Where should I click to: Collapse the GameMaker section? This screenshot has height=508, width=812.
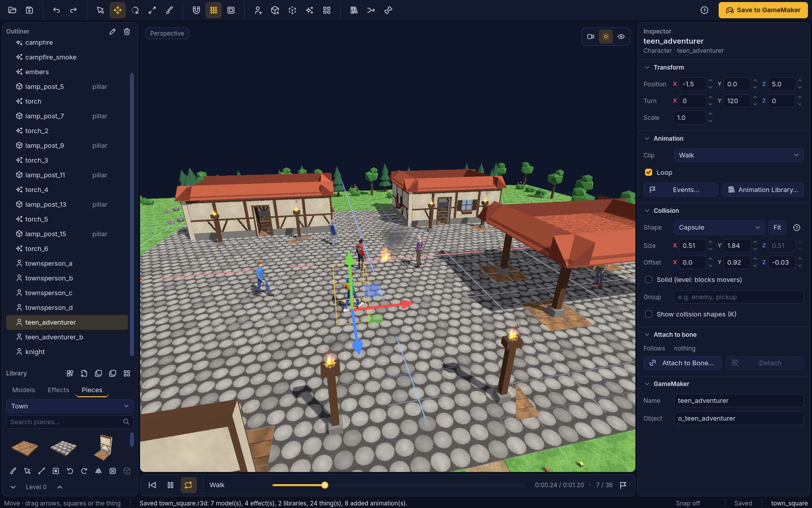tap(647, 384)
